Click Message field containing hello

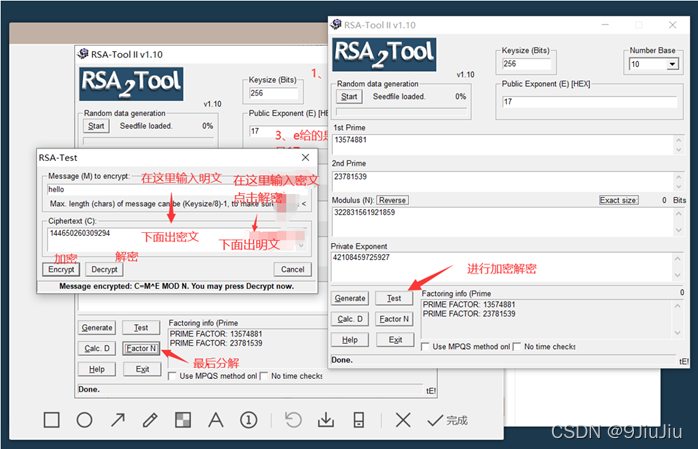click(x=177, y=190)
